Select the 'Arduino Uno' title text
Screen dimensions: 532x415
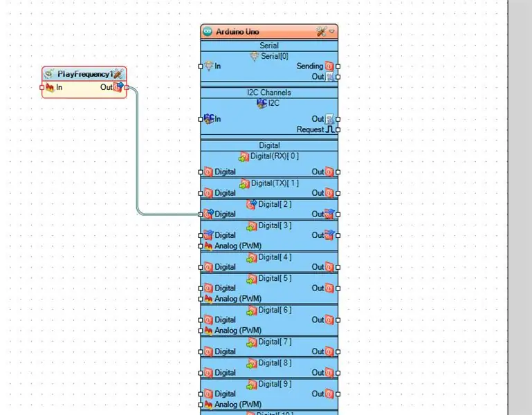click(x=237, y=32)
